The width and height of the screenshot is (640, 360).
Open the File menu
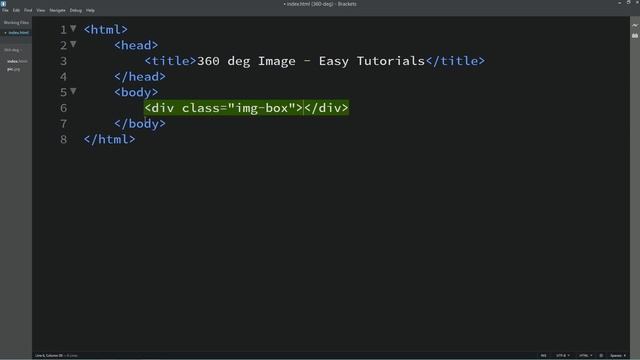pyautogui.click(x=5, y=10)
